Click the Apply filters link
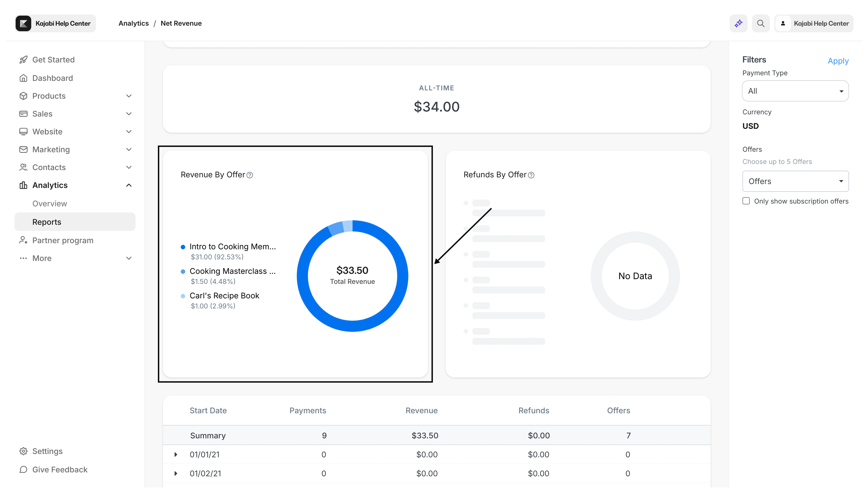This screenshot has width=868, height=493. (x=838, y=61)
